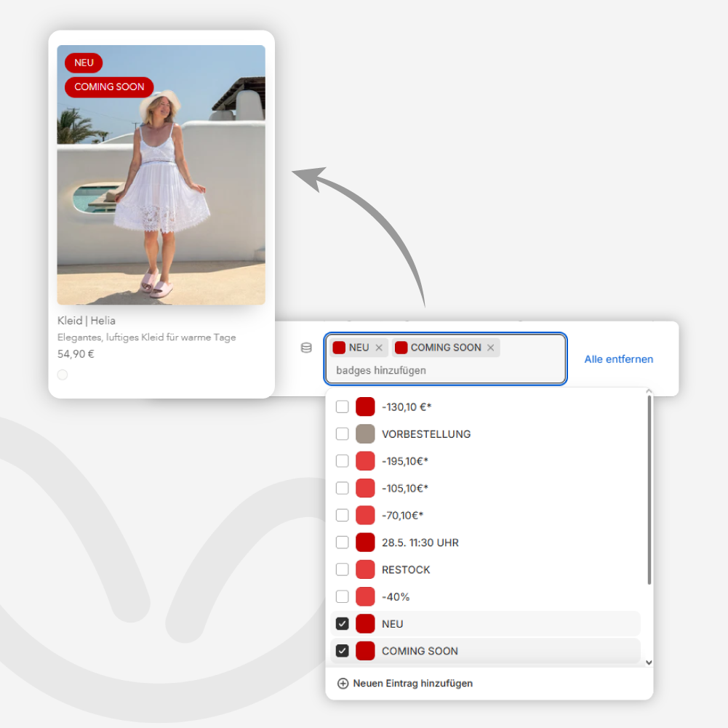Screen dimensions: 728x728
Task: Uncheck the NEU badge checkbox
Action: pyautogui.click(x=342, y=623)
